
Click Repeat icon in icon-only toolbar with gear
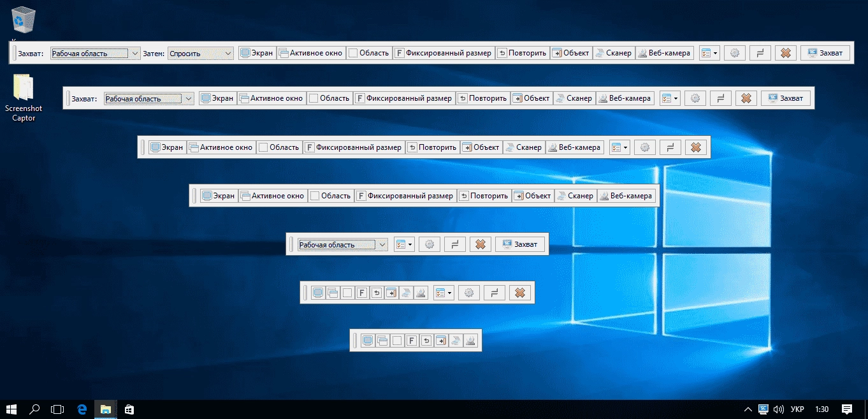377,293
